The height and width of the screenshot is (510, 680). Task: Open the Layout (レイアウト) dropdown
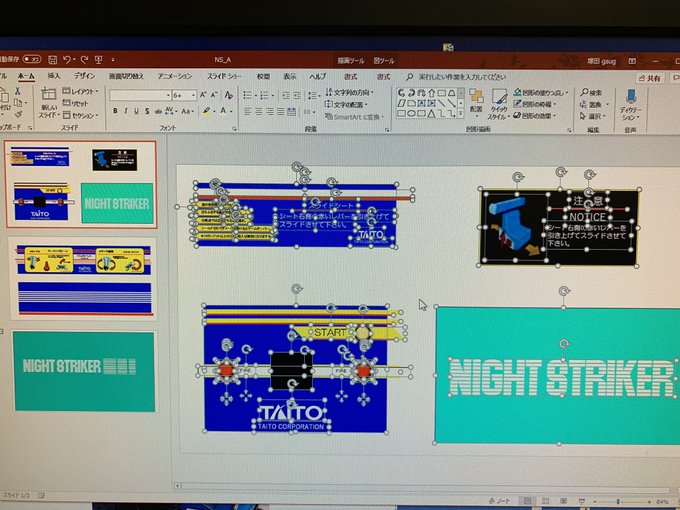click(81, 92)
